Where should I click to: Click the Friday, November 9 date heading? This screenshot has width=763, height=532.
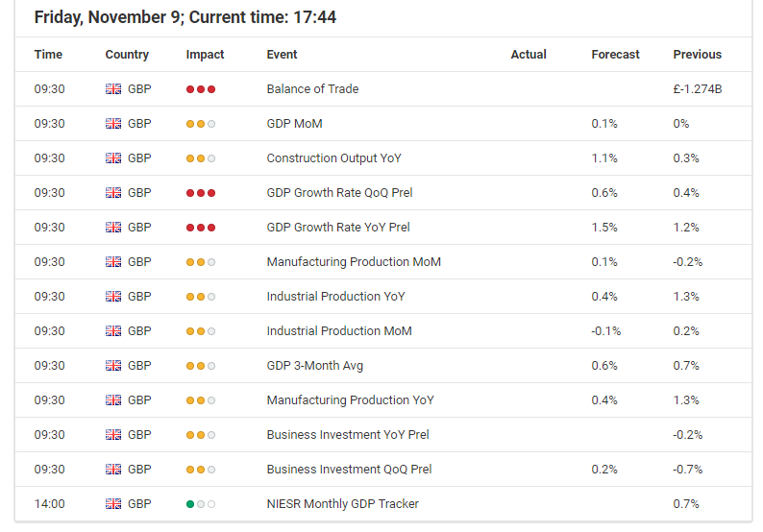(107, 17)
